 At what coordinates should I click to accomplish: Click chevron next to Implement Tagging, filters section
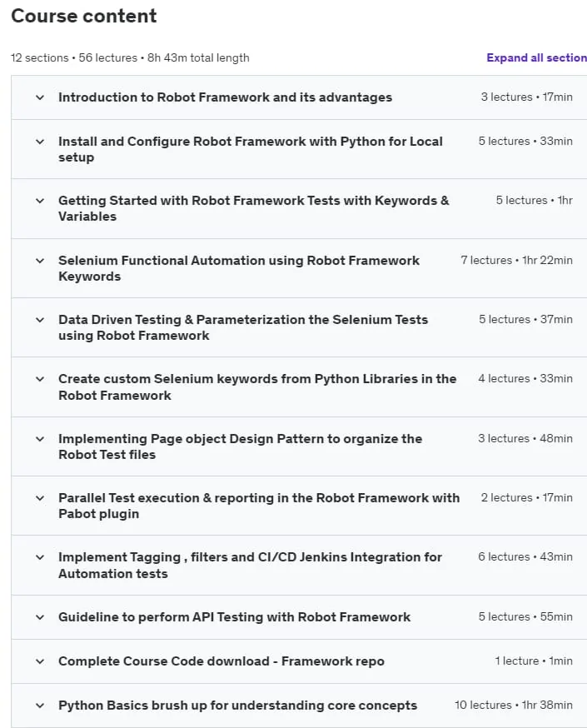[x=40, y=557]
